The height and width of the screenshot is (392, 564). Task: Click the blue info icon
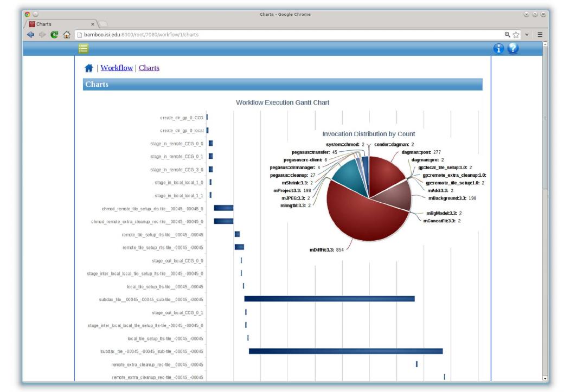pos(499,49)
